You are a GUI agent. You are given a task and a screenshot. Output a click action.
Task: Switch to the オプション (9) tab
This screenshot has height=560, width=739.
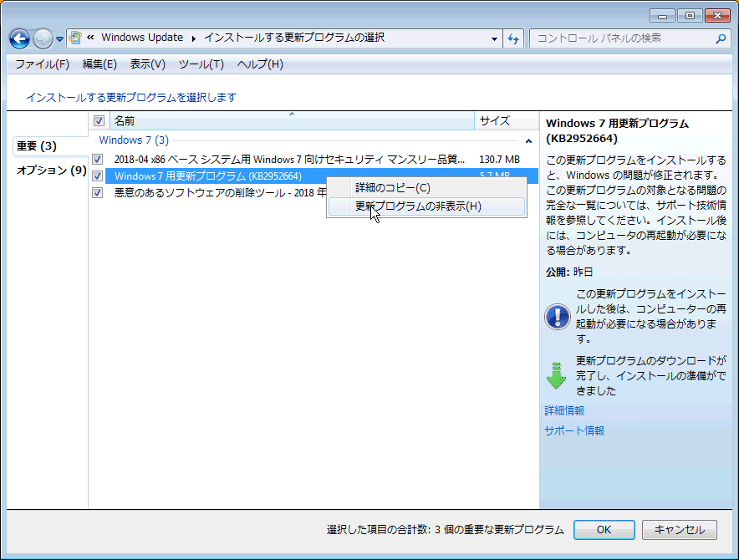(x=49, y=171)
